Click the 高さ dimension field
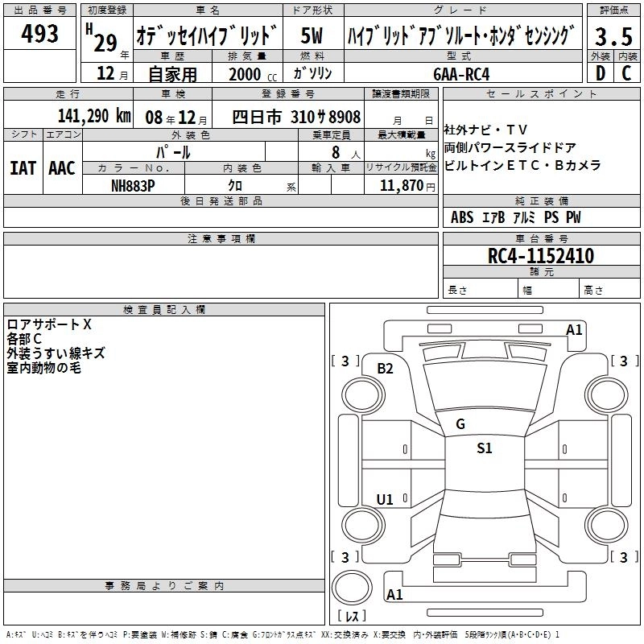The image size is (644, 644). point(609,289)
